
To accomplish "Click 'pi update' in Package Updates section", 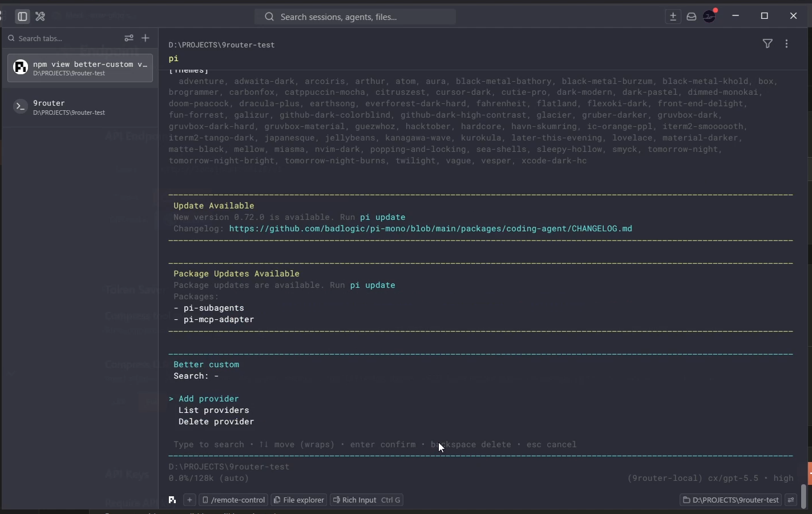I will click(x=373, y=285).
